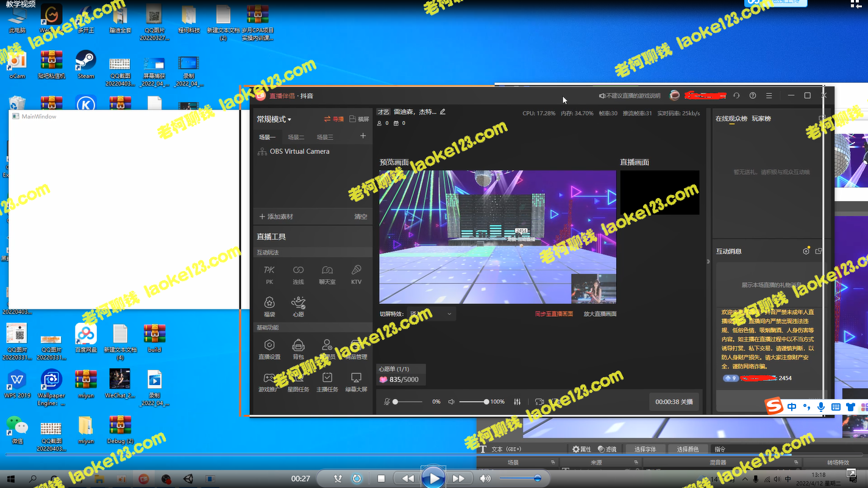
Task: Click 同步至直播画面 link
Action: pos(554,314)
